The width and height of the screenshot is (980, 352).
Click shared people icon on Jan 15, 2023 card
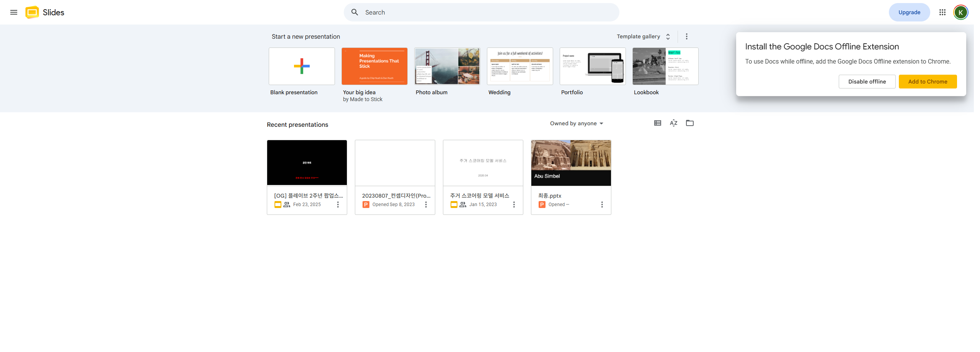(463, 205)
